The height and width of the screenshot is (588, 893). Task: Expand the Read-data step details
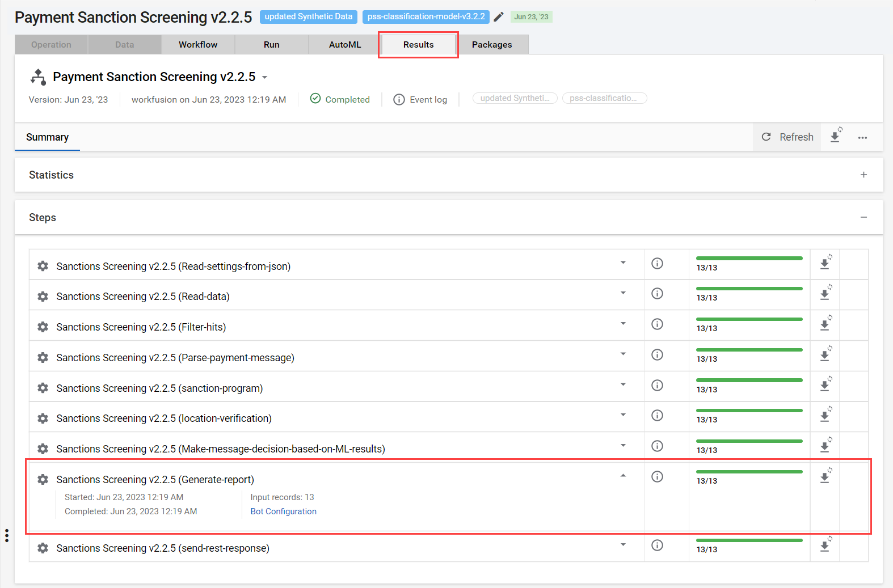pyautogui.click(x=623, y=293)
